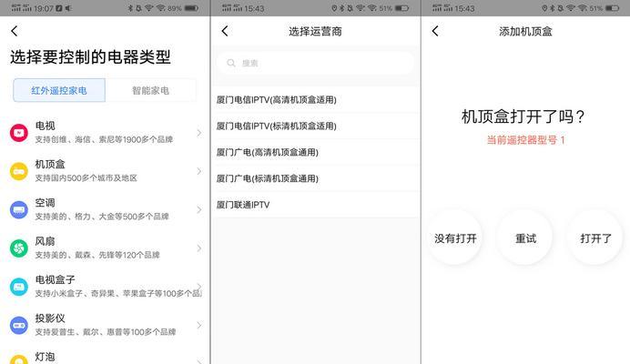The height and width of the screenshot is (364, 630).
Task: Tap battery icon in 选择运营商 status bar
Action: [402, 8]
